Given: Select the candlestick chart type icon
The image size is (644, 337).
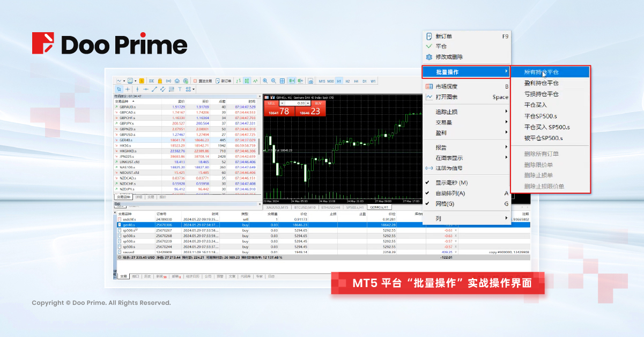Looking at the screenshot, I should point(247,81).
